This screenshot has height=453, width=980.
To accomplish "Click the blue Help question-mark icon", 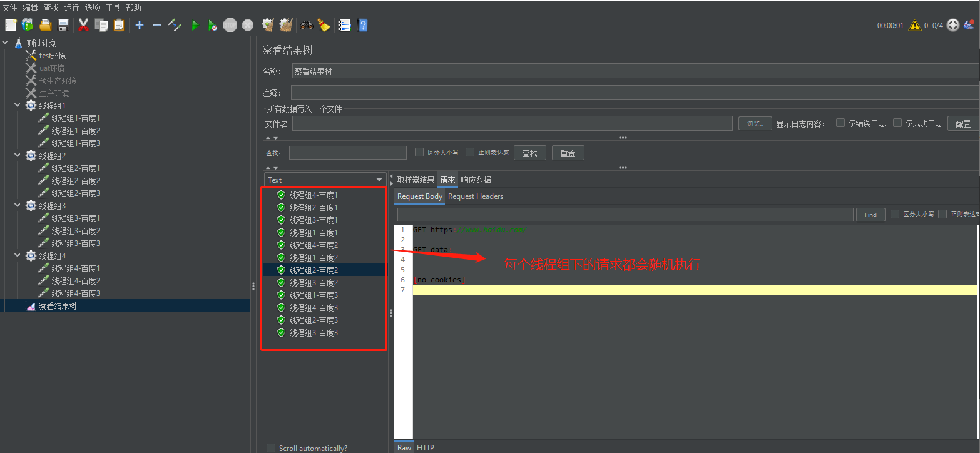I will click(362, 25).
